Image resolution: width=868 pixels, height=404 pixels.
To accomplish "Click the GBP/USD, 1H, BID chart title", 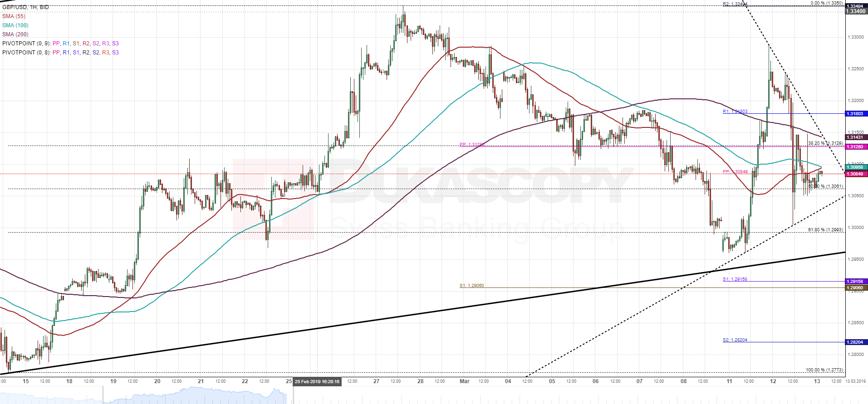I will point(25,7).
